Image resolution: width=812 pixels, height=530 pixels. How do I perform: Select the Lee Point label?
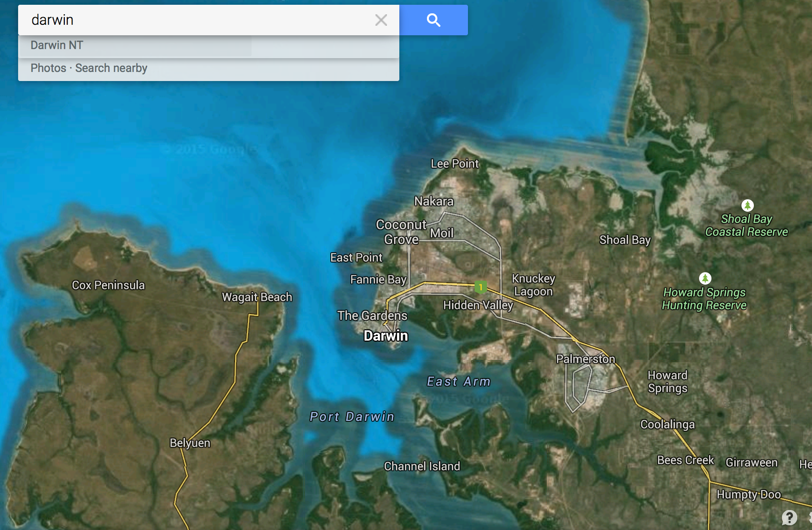point(455,163)
